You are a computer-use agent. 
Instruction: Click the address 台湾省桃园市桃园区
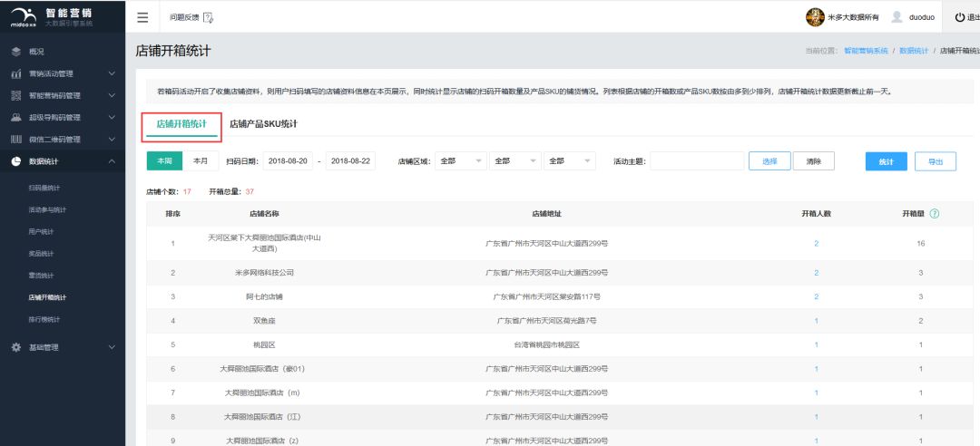click(546, 344)
